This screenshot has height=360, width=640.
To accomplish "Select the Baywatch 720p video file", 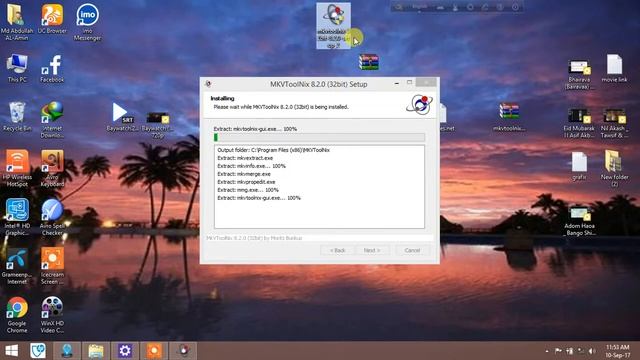I will pyautogui.click(x=158, y=124).
